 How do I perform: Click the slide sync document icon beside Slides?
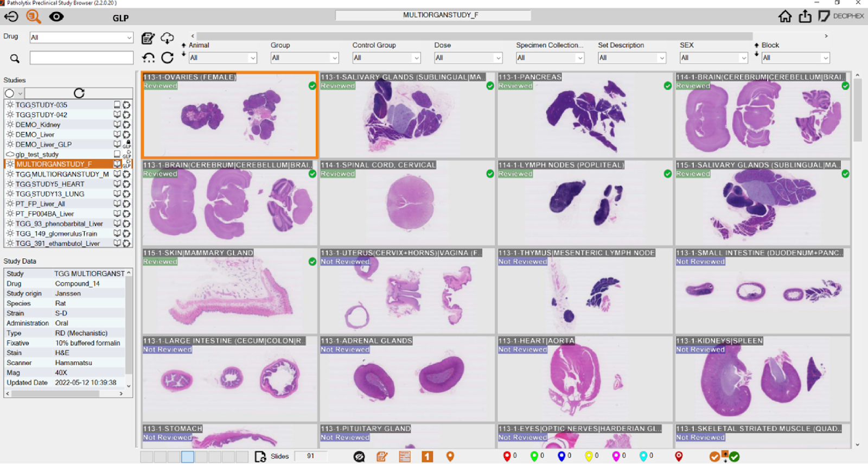click(260, 456)
